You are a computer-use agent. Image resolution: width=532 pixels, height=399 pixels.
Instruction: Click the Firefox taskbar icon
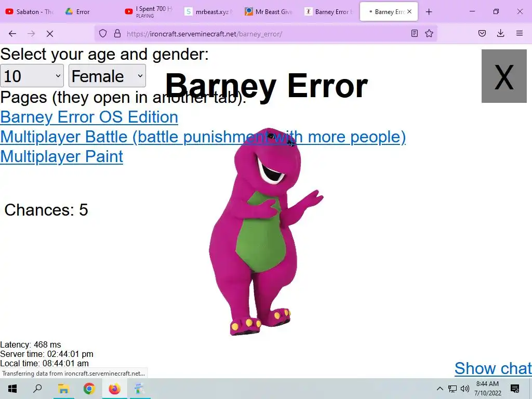[114, 389]
